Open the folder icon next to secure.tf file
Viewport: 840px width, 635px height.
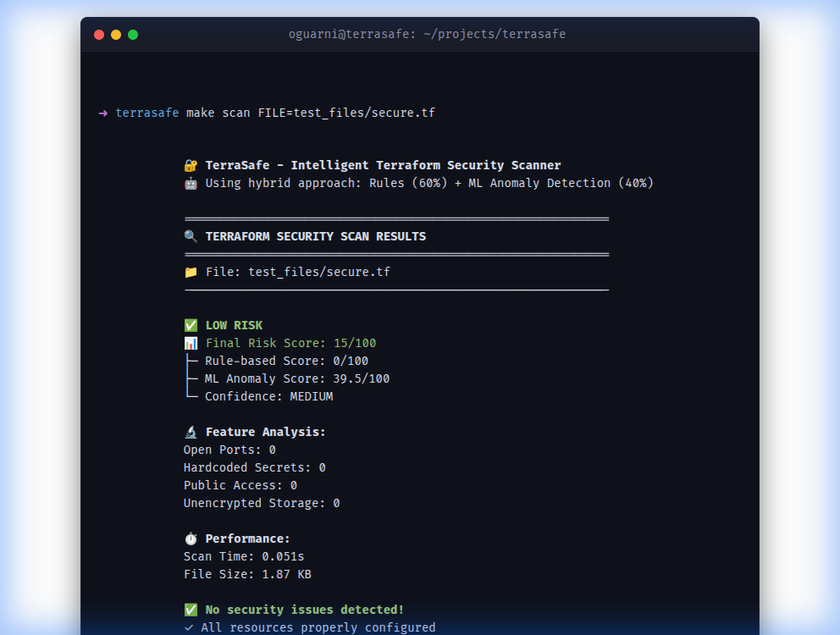(x=190, y=271)
